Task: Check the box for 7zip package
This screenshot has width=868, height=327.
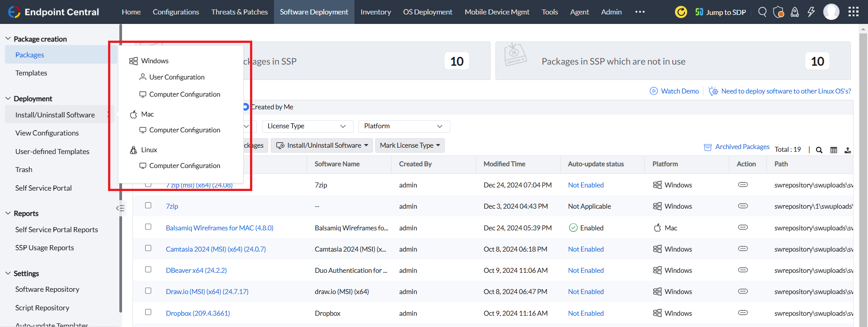Action: pos(148,206)
